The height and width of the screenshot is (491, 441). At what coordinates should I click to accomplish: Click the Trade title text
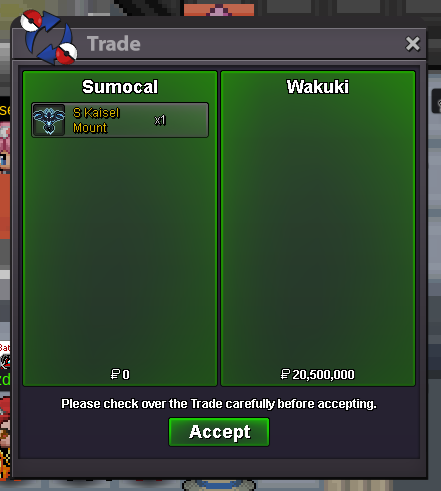coord(114,44)
